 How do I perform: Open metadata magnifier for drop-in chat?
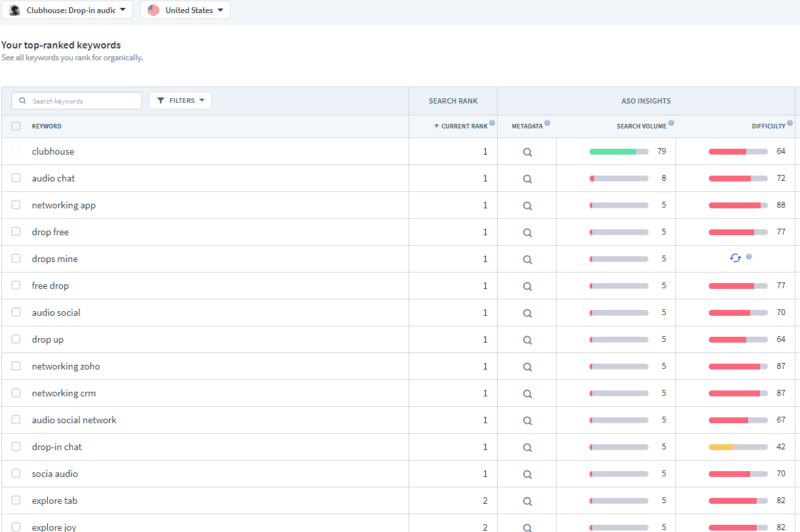point(527,447)
